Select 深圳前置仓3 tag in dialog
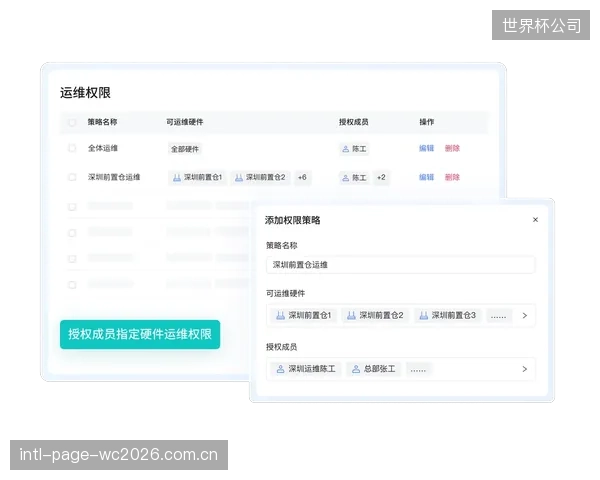This screenshot has height=480, width=600. point(447,315)
